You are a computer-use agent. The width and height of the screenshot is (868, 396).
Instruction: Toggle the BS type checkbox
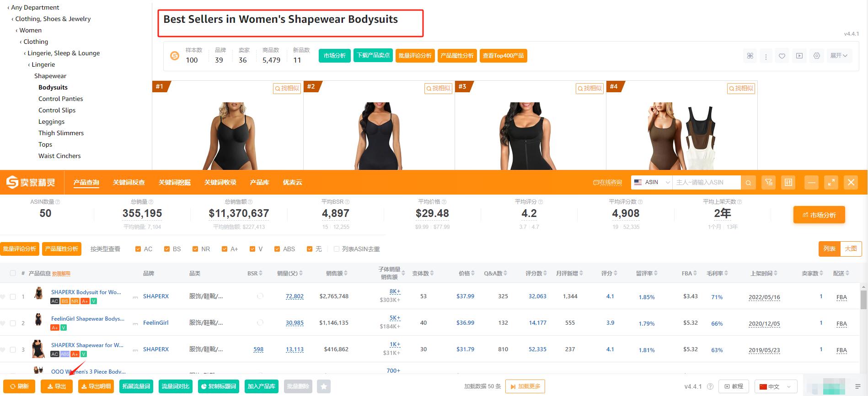(x=167, y=249)
